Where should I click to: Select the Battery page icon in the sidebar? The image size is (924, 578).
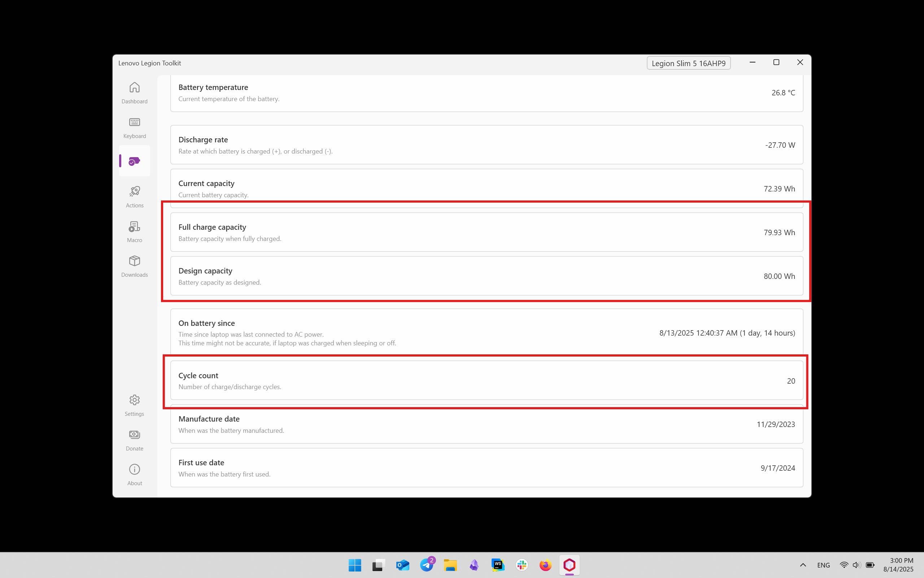click(x=134, y=161)
